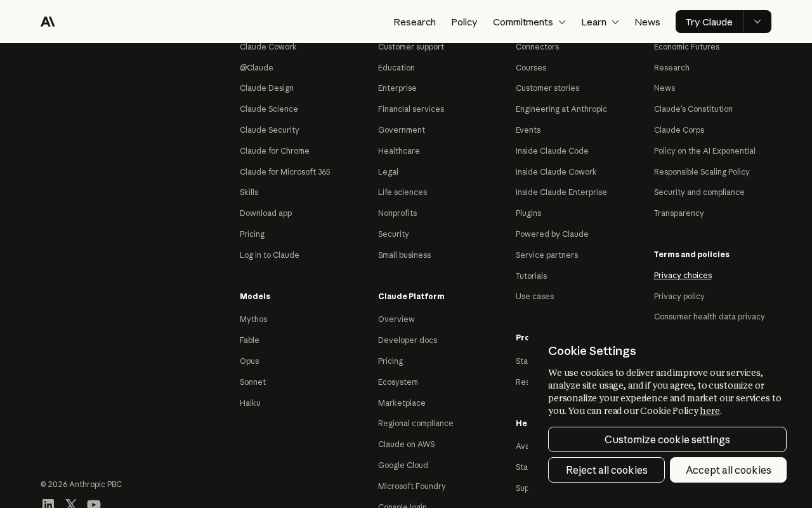This screenshot has width=812, height=508.
Task: Click the Anthropic logo icon
Action: tap(48, 22)
